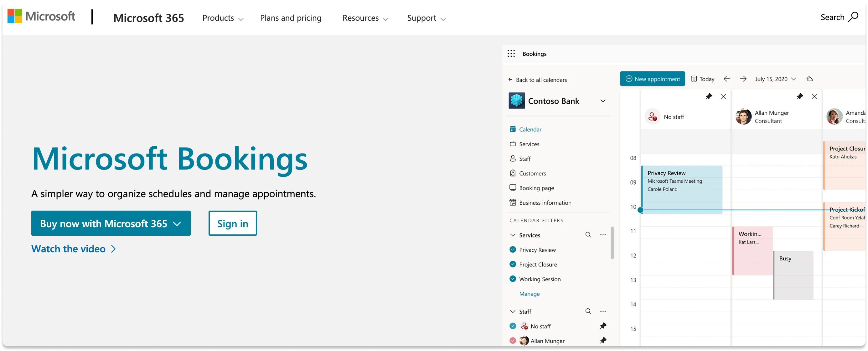Unpin the No staff column

(x=708, y=97)
